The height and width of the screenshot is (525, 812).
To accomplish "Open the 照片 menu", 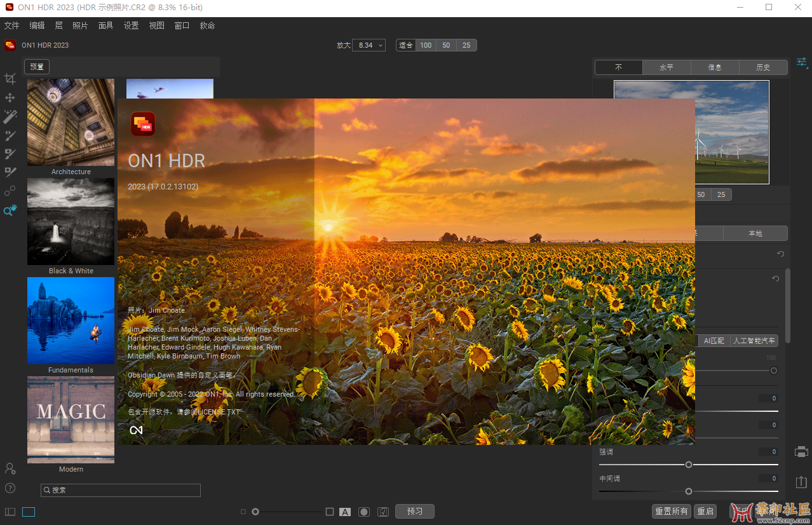I will click(80, 25).
